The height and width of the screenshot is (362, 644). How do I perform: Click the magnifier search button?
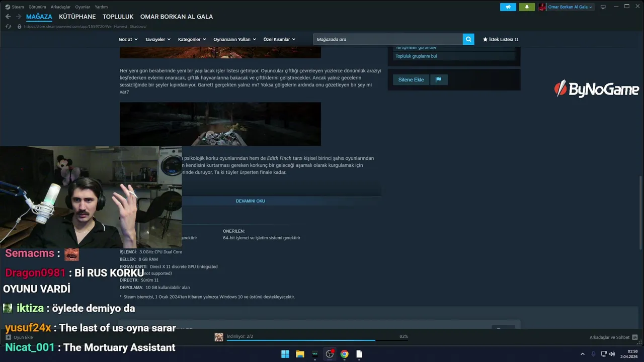coord(468,39)
